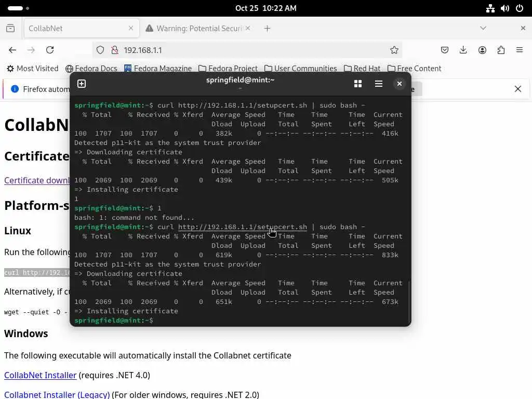Open the CollabNet Installer link

click(41, 375)
